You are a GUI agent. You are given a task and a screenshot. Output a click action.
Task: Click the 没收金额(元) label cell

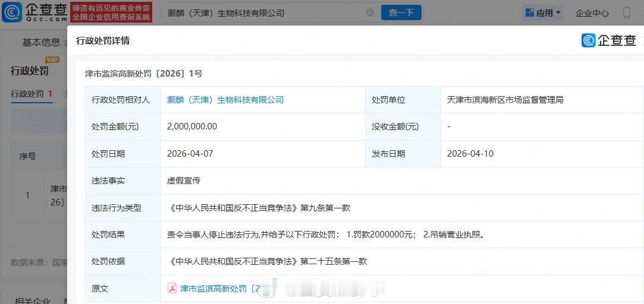coord(403,127)
